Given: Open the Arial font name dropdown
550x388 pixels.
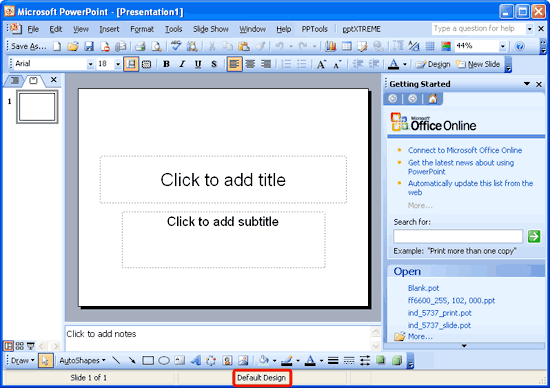Looking at the screenshot, I should [90, 64].
